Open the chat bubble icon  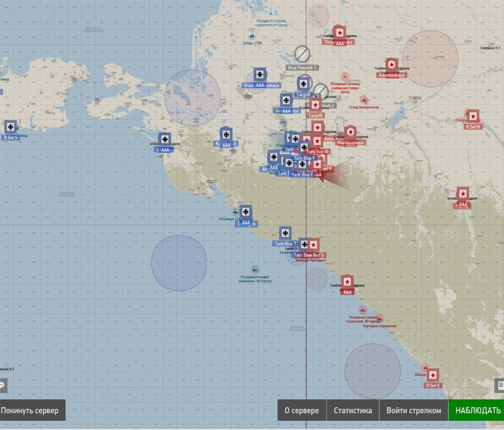tap(3, 385)
